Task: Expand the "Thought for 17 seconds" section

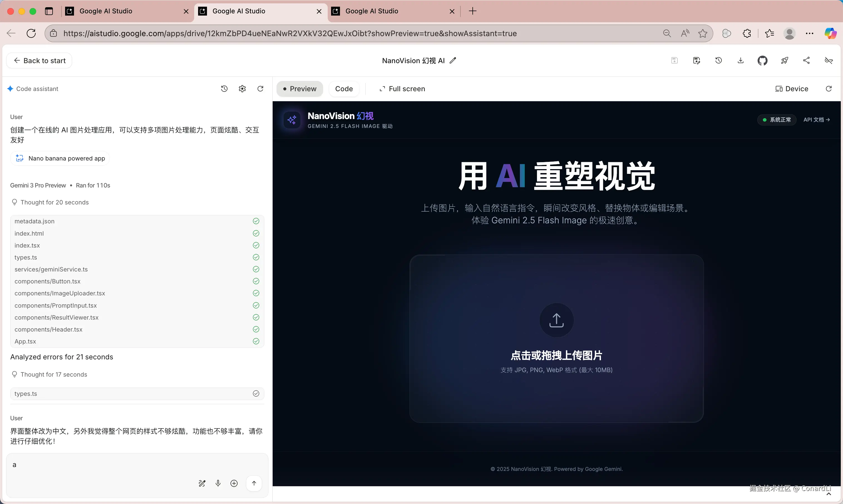Action: click(54, 374)
